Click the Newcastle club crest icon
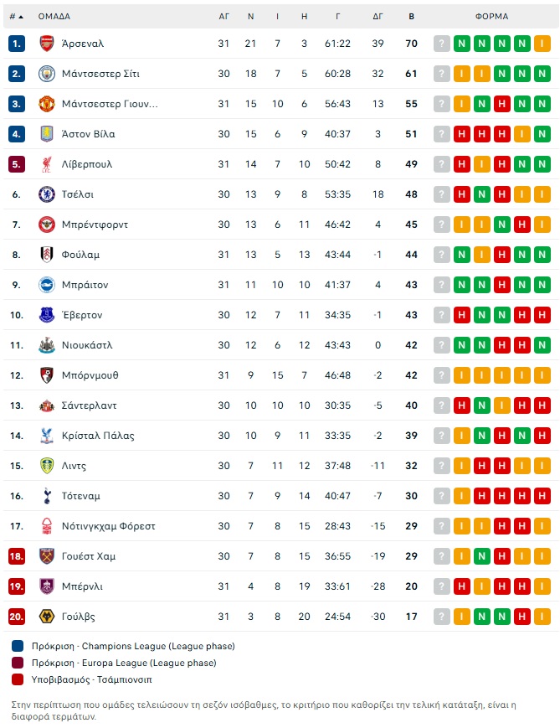The image size is (560, 728). (x=47, y=345)
